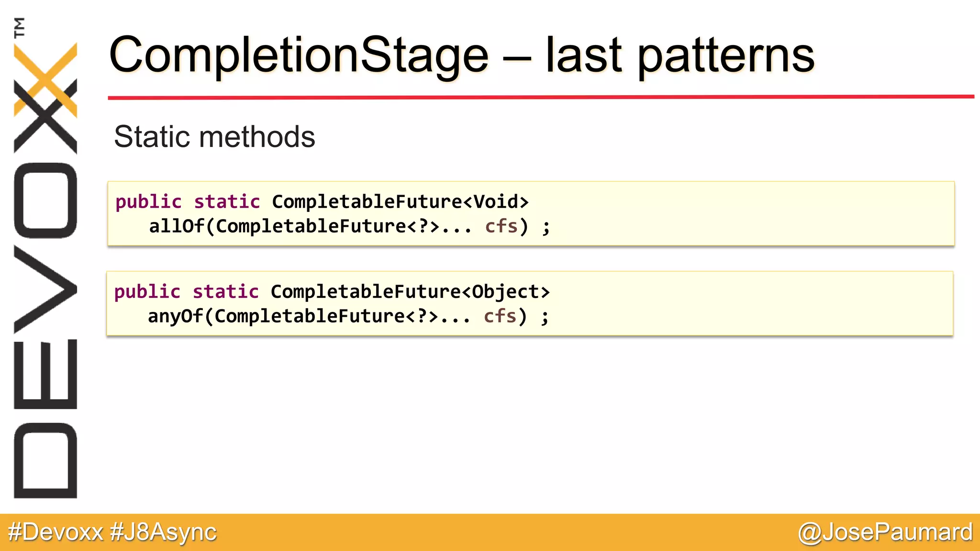
Task: Click the TM trademark symbol above the logo
Action: click(x=20, y=27)
